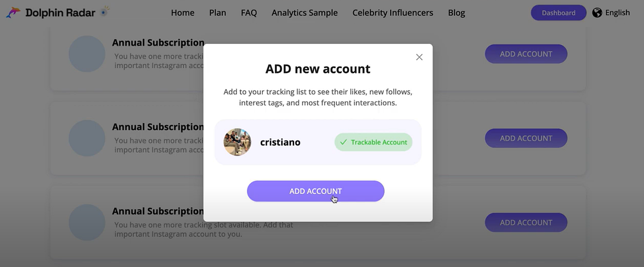Open the Home menu item
The image size is (644, 267).
182,13
